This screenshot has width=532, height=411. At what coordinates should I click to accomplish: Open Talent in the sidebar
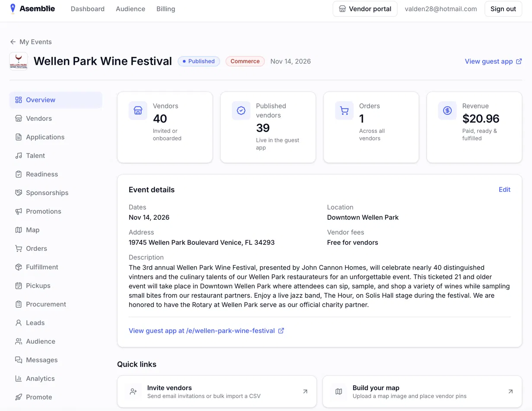[x=56, y=155]
